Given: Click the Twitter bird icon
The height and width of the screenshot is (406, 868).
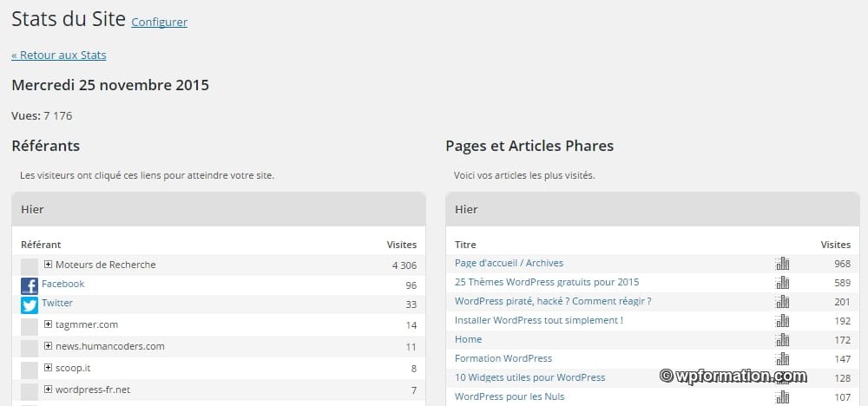Looking at the screenshot, I should [30, 305].
